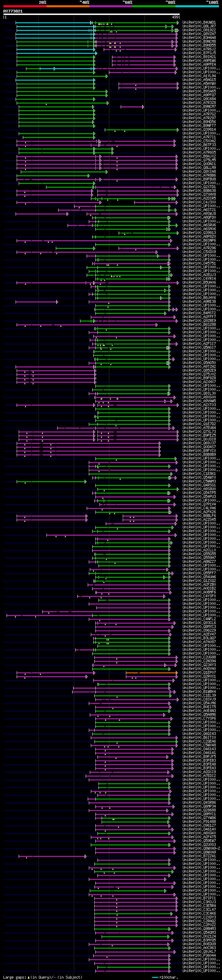This screenshot has width=222, height=980.
Task: Select the UniRef100_A2FSI7 label
Action: [199, 343]
